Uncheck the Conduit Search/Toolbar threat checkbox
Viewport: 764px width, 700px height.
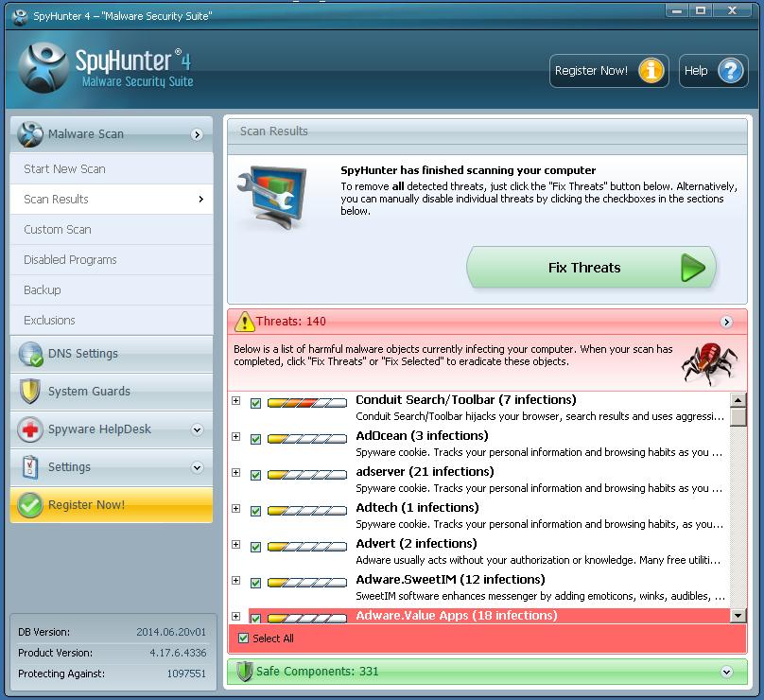click(x=255, y=403)
